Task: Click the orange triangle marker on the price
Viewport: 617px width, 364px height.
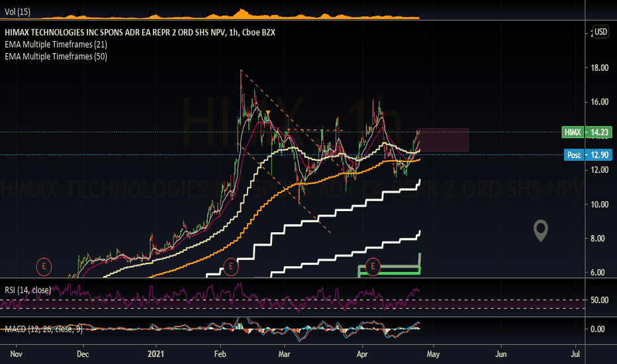Action: (x=267, y=114)
